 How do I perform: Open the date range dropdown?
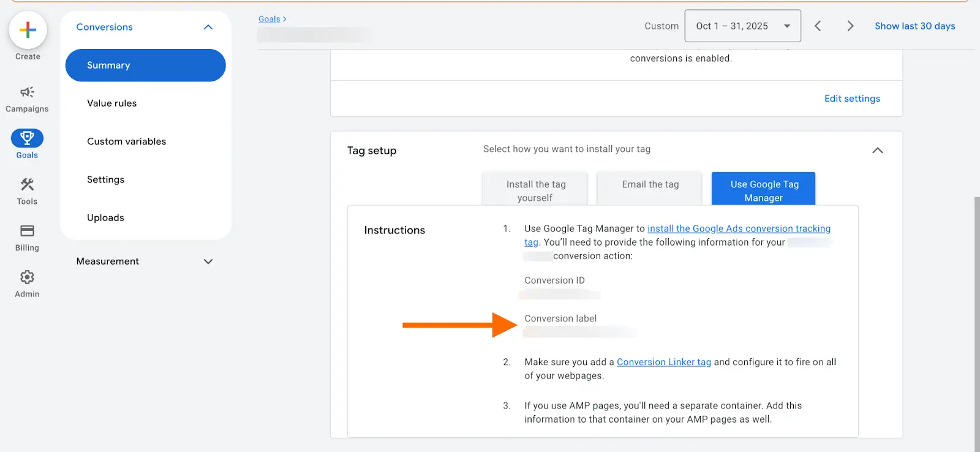743,26
